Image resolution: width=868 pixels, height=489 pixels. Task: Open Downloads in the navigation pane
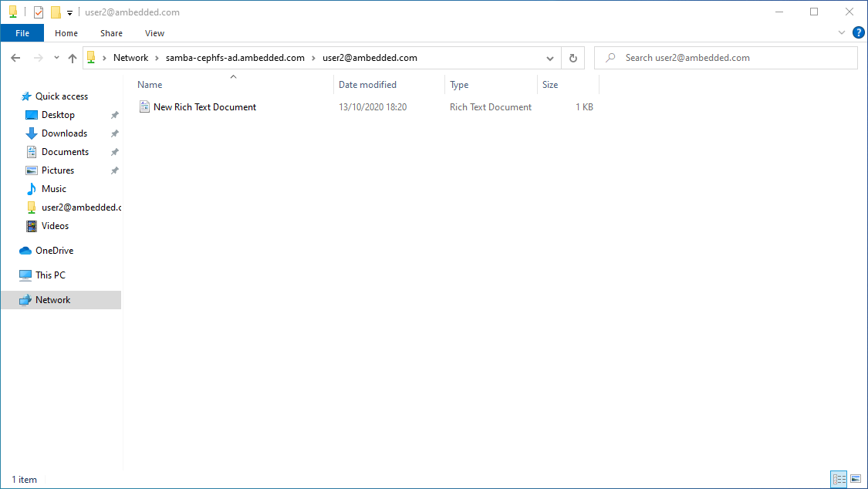(x=64, y=133)
